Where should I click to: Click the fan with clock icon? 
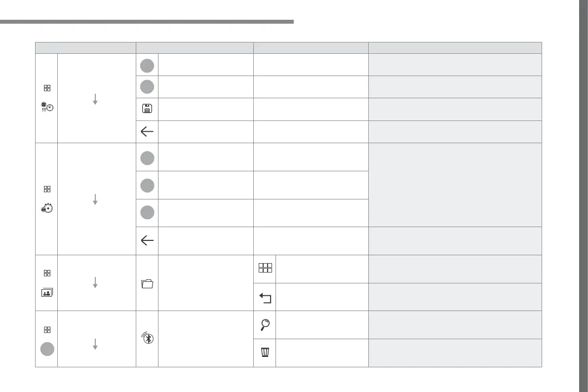[x=47, y=108]
